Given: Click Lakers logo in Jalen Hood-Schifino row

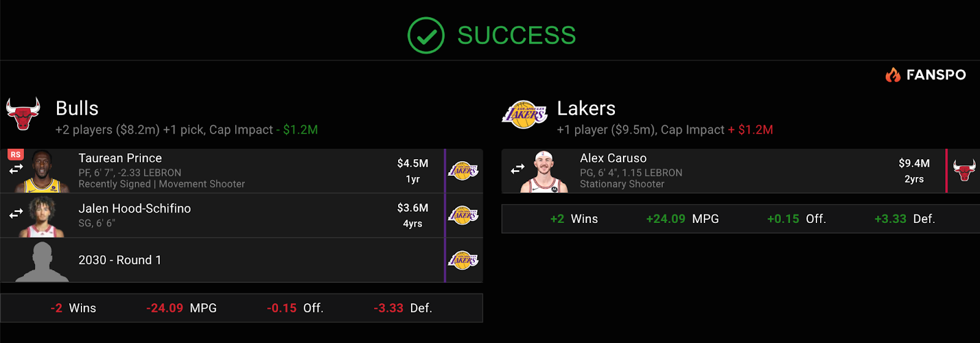Looking at the screenshot, I should click(x=463, y=216).
